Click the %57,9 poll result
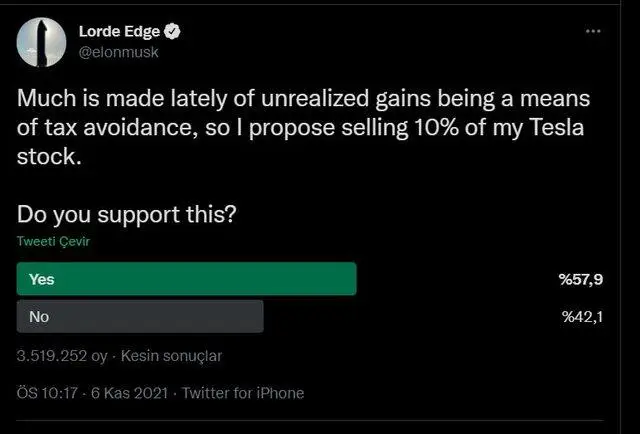Image resolution: width=640 pixels, height=434 pixels. pos(581,280)
